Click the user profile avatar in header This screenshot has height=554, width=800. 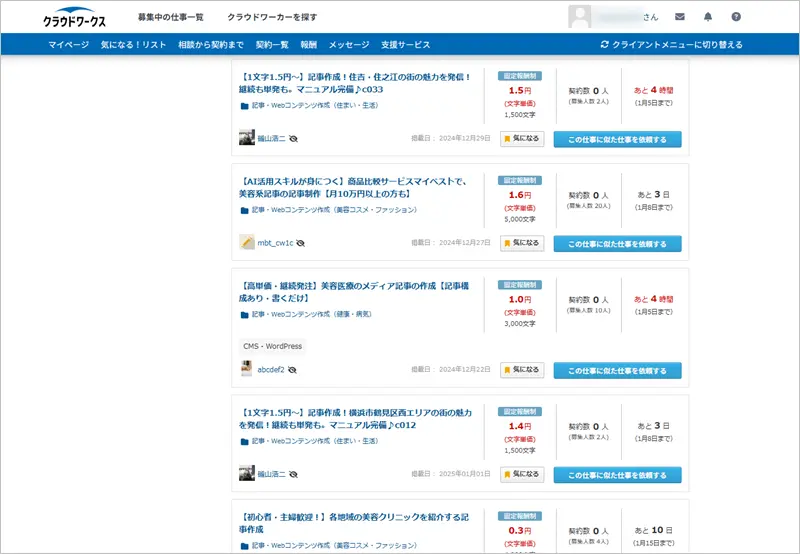(x=580, y=17)
